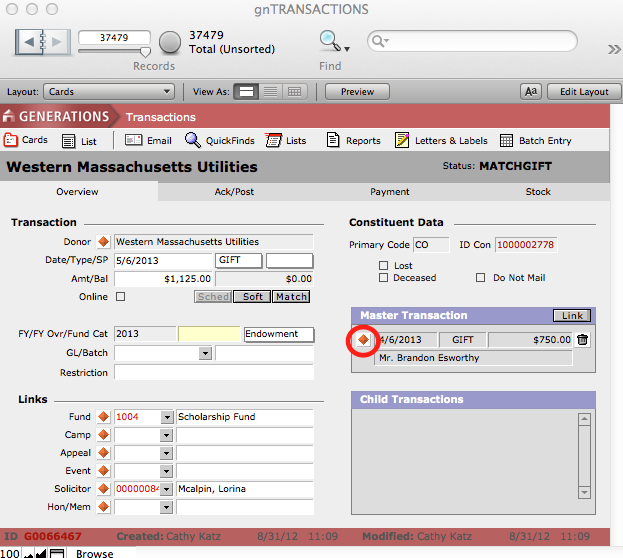623x558 pixels.
Task: Click the Restriction input field
Action: click(x=213, y=373)
